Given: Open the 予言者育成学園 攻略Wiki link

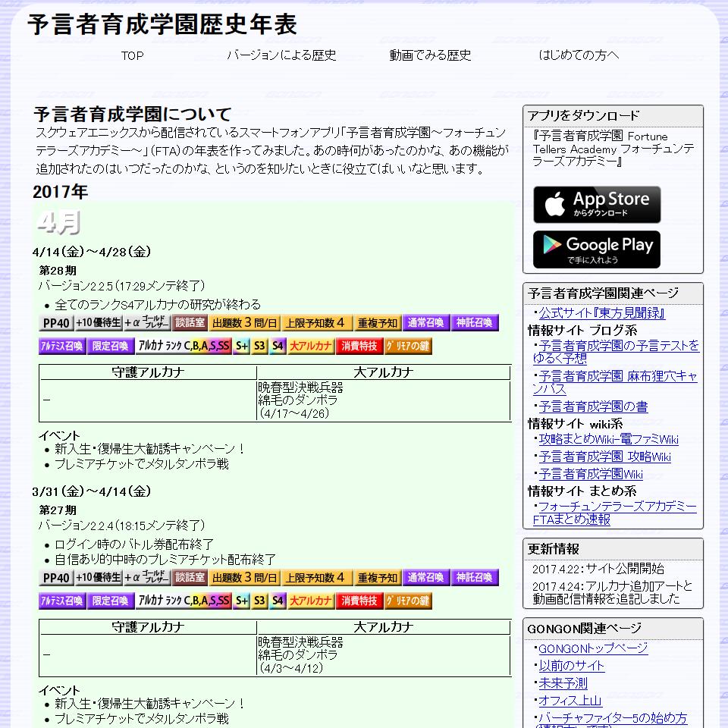Looking at the screenshot, I should point(605,457).
